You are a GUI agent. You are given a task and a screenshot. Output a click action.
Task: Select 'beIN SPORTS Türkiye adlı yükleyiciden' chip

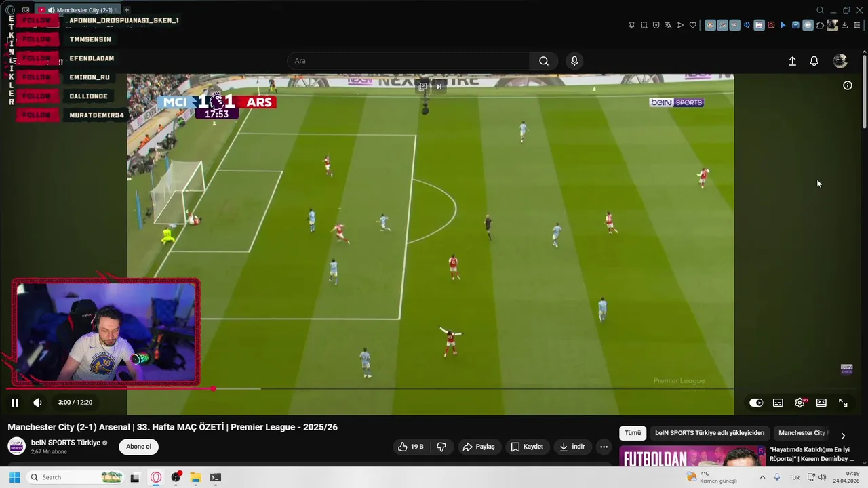click(709, 433)
